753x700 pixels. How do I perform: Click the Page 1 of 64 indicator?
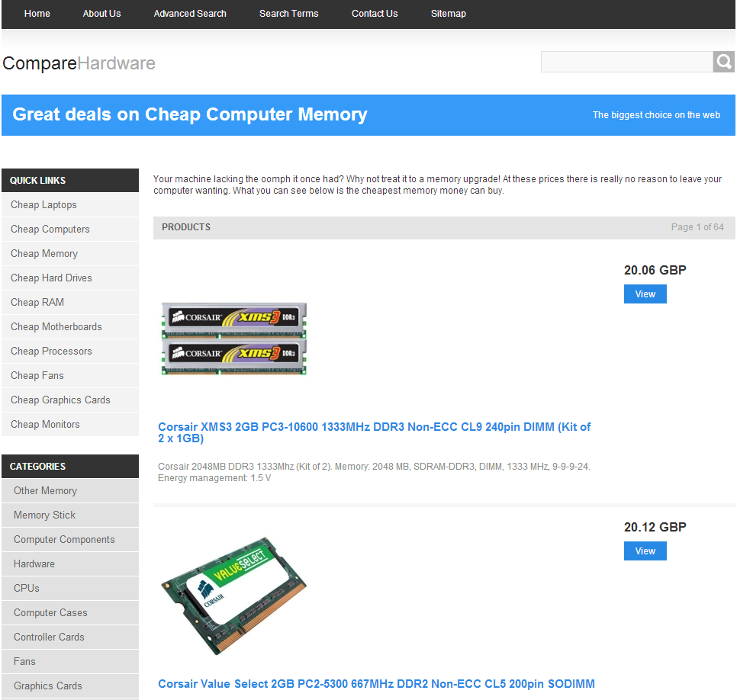coord(697,227)
